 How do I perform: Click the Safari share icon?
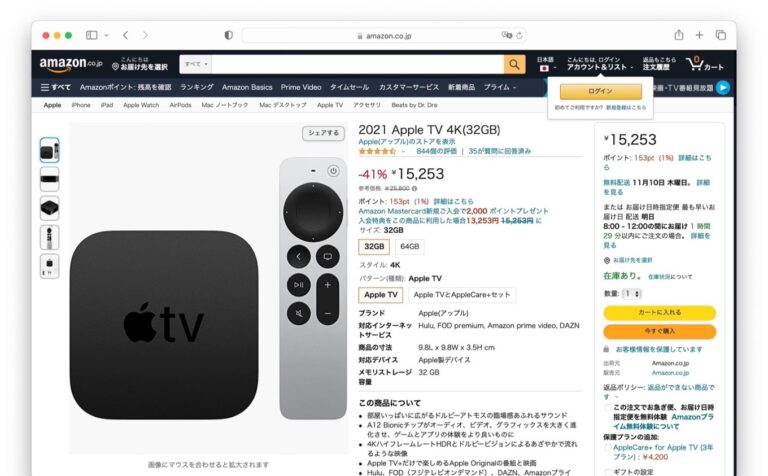678,35
